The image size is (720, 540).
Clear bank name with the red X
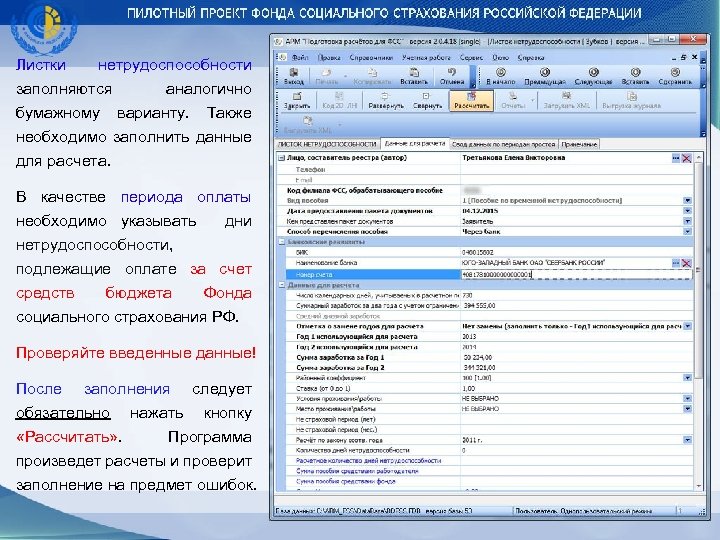click(686, 263)
